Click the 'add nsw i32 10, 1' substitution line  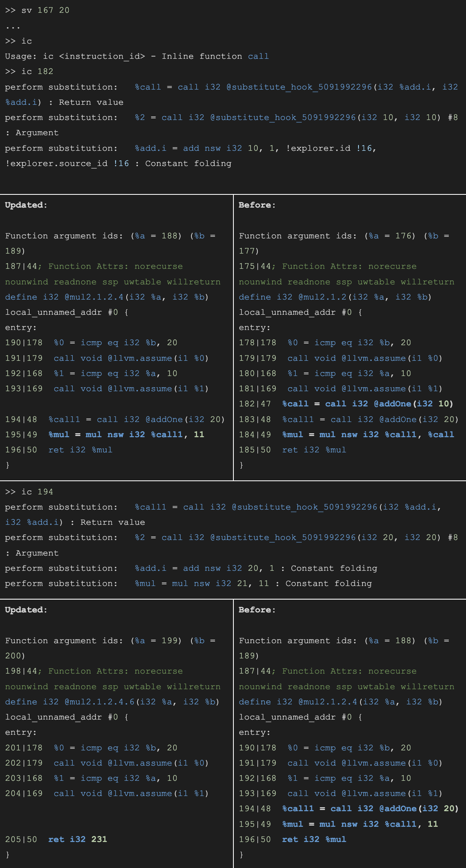pyautogui.click(x=256, y=148)
